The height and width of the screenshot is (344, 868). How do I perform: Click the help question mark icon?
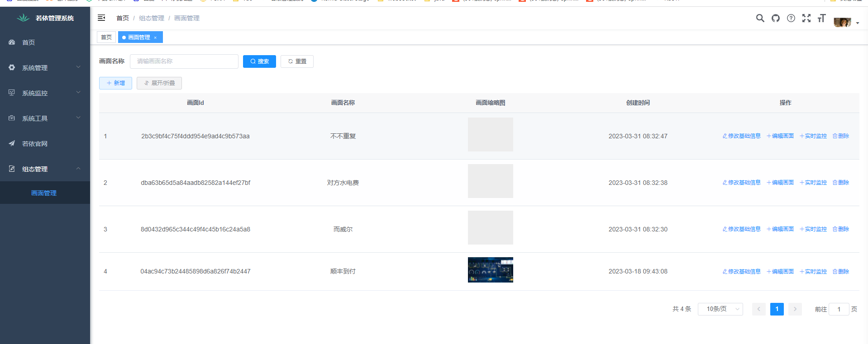[x=791, y=18]
